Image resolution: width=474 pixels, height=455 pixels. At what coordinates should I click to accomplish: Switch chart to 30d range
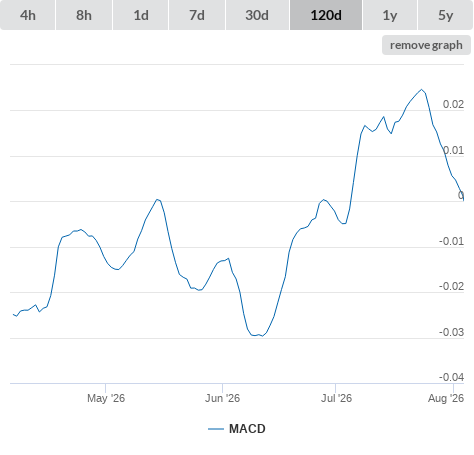(x=257, y=15)
